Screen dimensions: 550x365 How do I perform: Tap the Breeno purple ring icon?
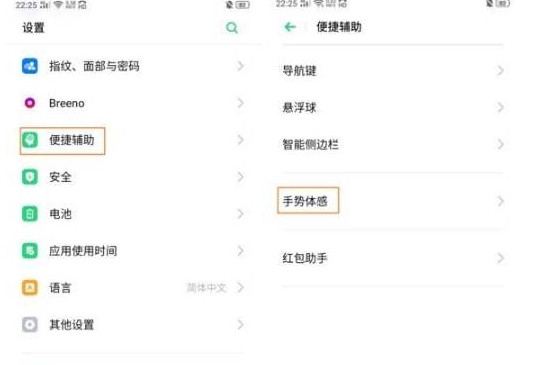pyautogui.click(x=30, y=103)
